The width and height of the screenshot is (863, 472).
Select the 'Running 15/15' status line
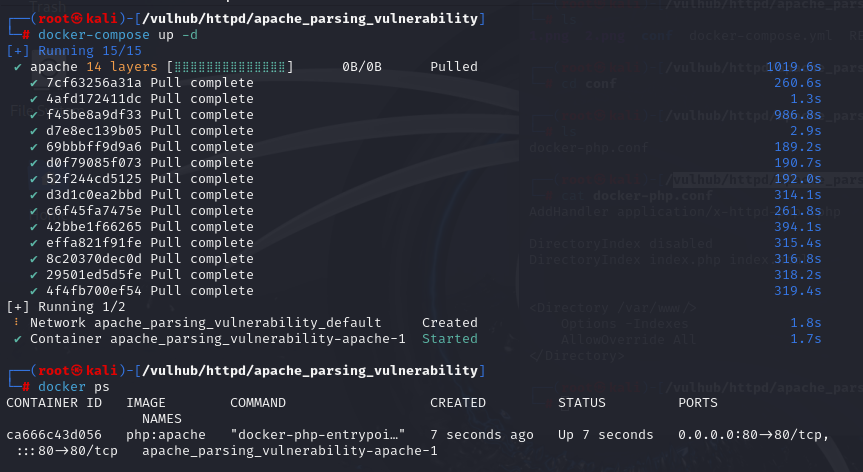[74, 51]
